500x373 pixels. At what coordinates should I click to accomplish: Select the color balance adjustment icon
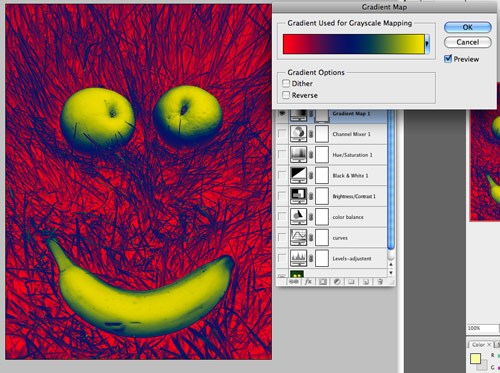(298, 217)
